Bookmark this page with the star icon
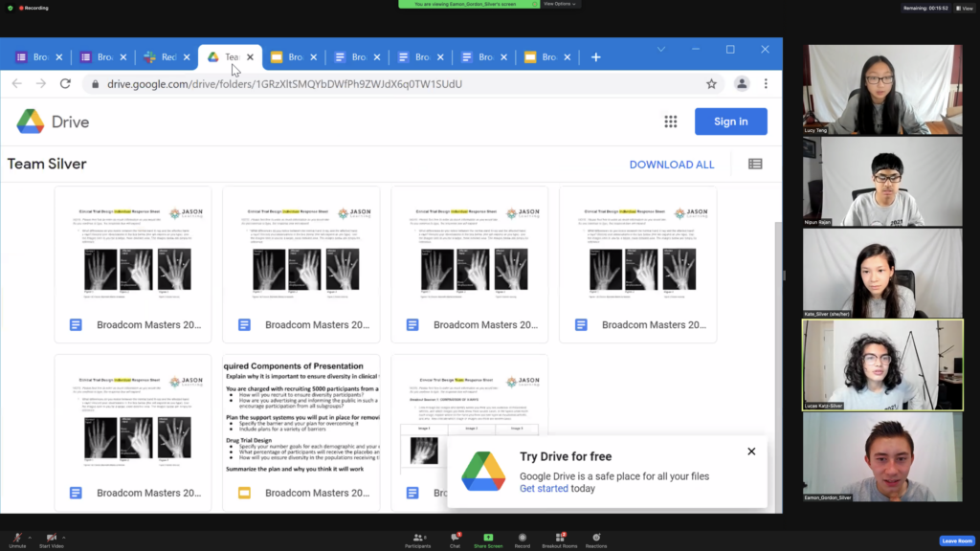The height and width of the screenshot is (551, 980). coord(711,84)
